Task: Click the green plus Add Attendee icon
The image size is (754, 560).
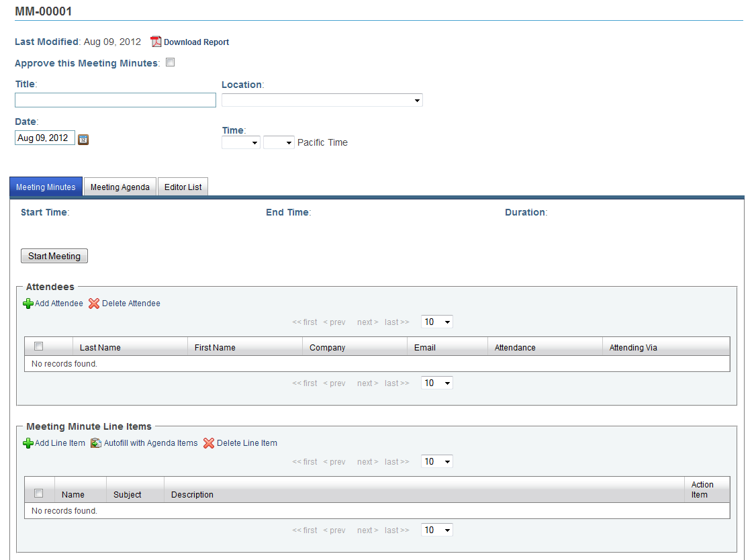Action: 28,304
